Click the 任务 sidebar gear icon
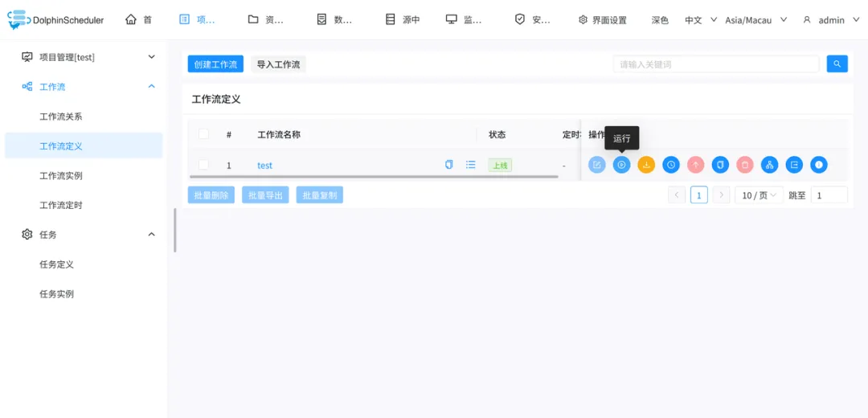This screenshot has height=418, width=868. (27, 234)
